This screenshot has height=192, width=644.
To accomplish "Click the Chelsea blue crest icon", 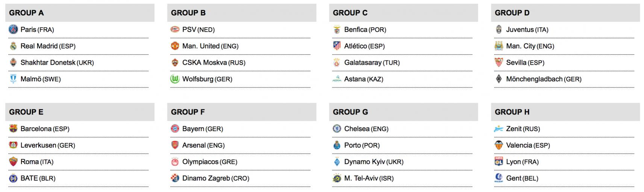I will point(337,129).
